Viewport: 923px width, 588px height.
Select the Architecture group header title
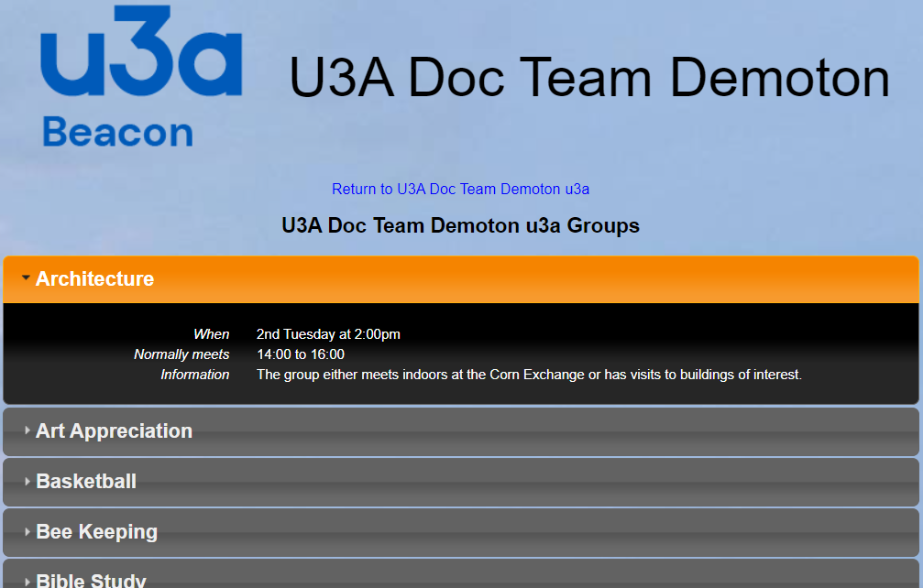[x=94, y=278]
